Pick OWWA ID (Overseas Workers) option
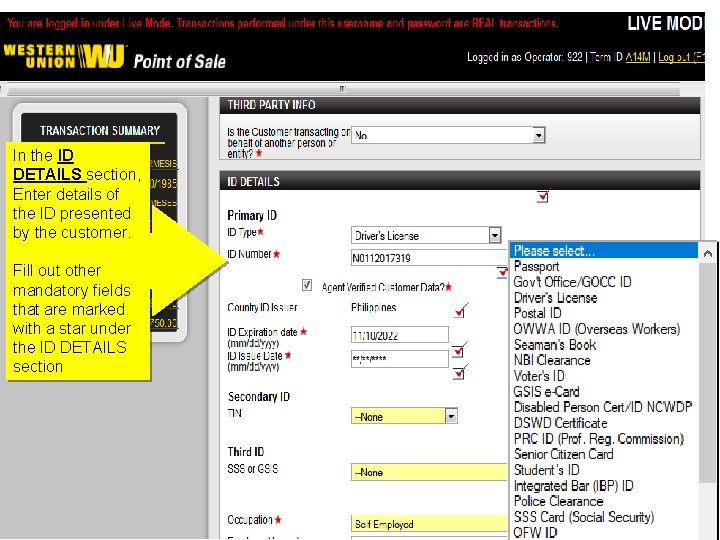The height and width of the screenshot is (540, 720). pyautogui.click(x=596, y=329)
